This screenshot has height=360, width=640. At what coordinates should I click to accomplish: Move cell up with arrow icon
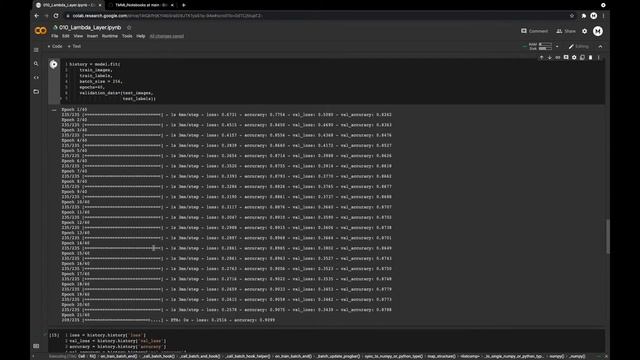pyautogui.click(x=541, y=58)
